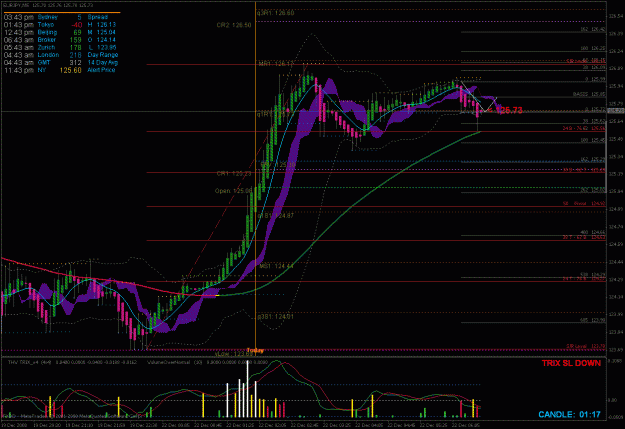Click the Day Range label
Image resolution: width=625 pixels, height=429 pixels.
pos(103,55)
